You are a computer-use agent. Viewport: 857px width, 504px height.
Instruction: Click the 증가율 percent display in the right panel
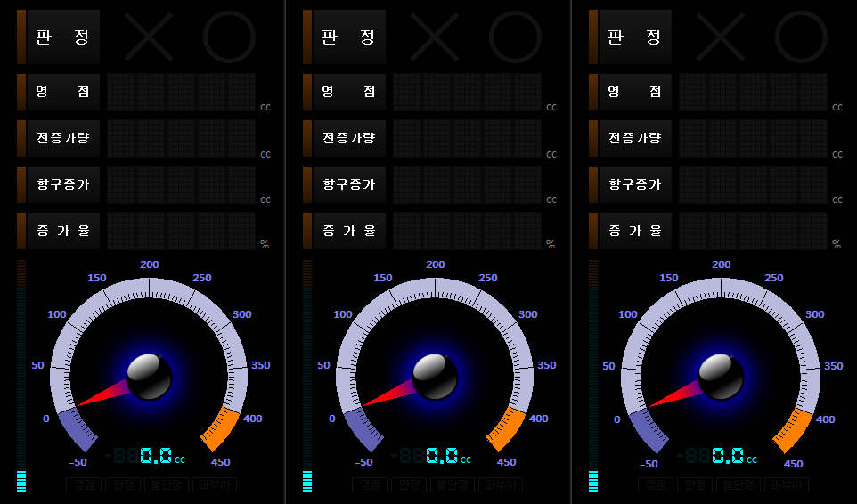pos(753,231)
